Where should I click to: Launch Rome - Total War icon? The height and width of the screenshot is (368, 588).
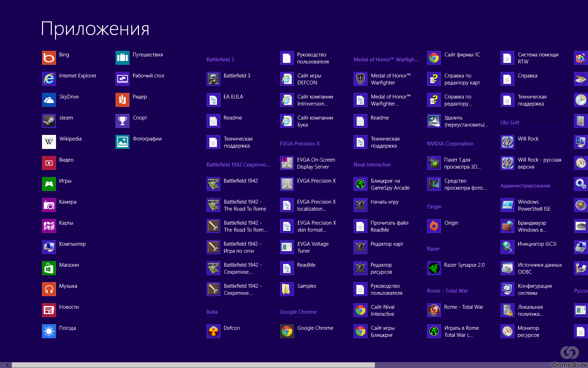pyautogui.click(x=434, y=310)
